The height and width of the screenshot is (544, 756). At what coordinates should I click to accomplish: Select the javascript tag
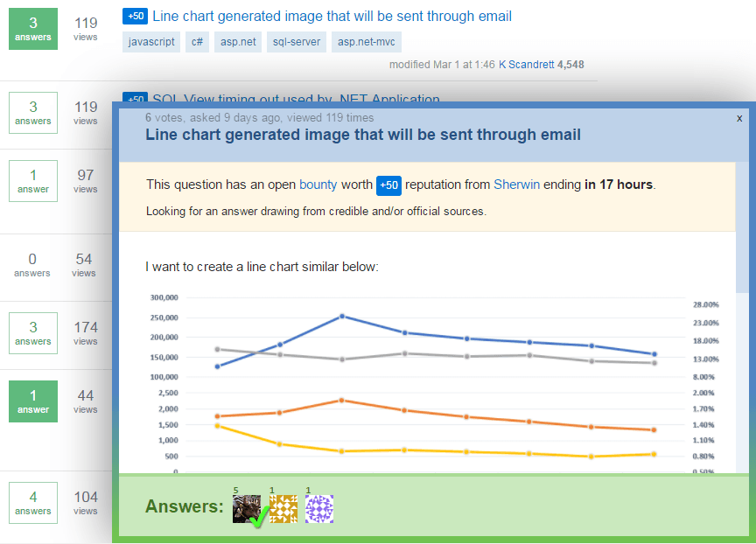(151, 42)
